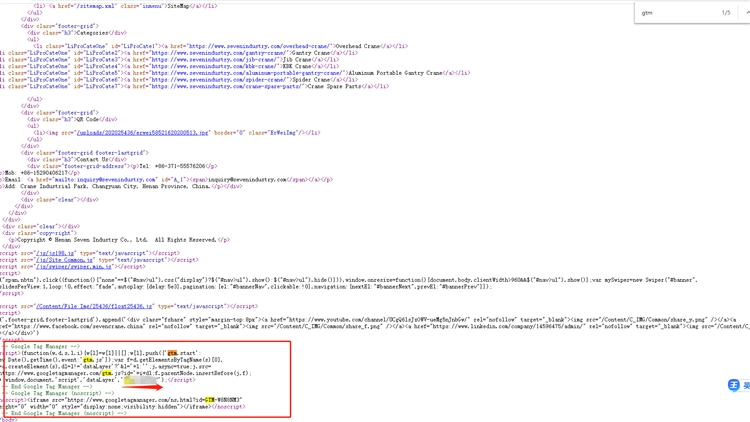Click the 1/5 match counter
This screenshot has height=422, width=750.
726,13
